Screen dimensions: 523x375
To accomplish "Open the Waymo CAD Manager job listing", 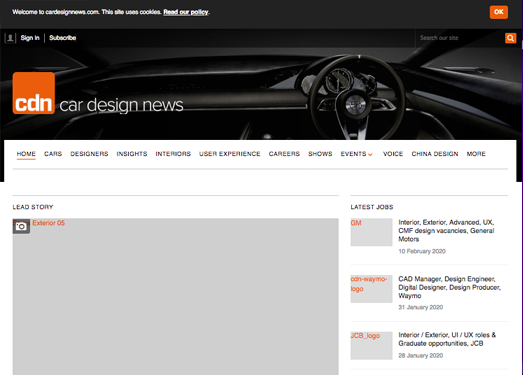I will 449,287.
